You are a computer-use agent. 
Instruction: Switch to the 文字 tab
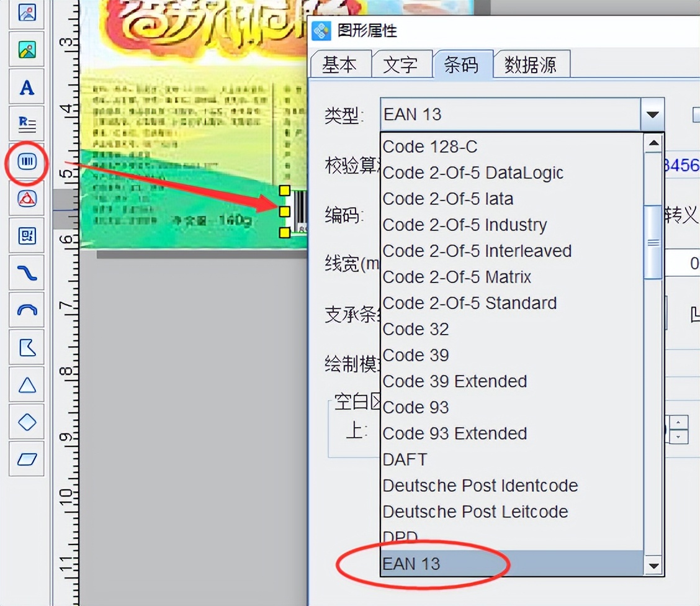[x=402, y=65]
